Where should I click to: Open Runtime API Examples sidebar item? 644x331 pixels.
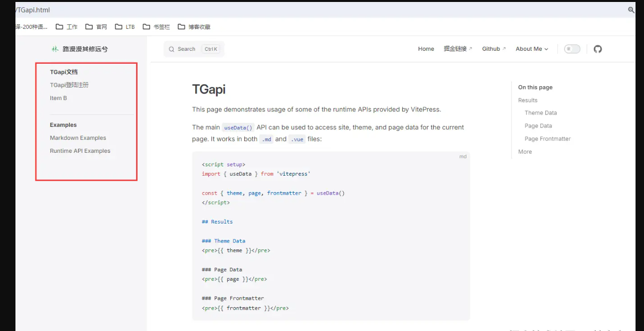point(80,151)
